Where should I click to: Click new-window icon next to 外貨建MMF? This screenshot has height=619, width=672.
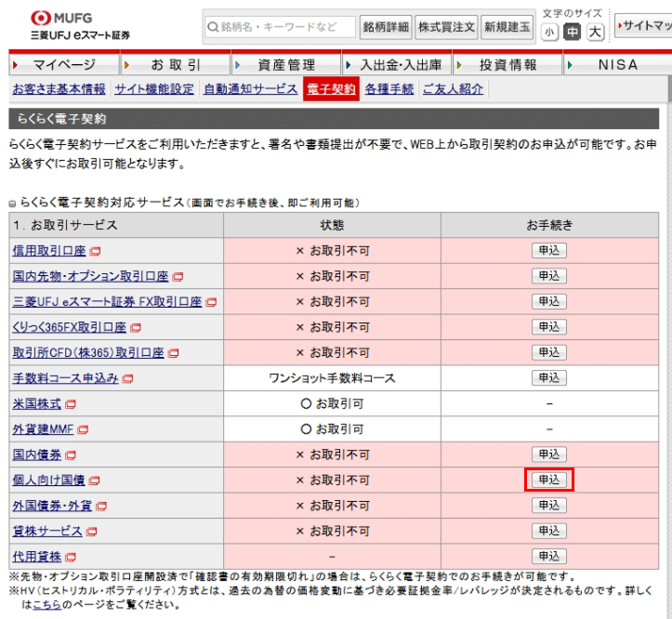click(x=83, y=430)
